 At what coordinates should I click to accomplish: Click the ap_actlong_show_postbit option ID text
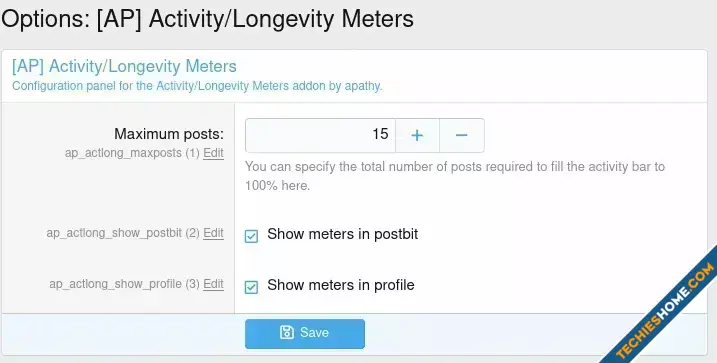click(x=114, y=233)
